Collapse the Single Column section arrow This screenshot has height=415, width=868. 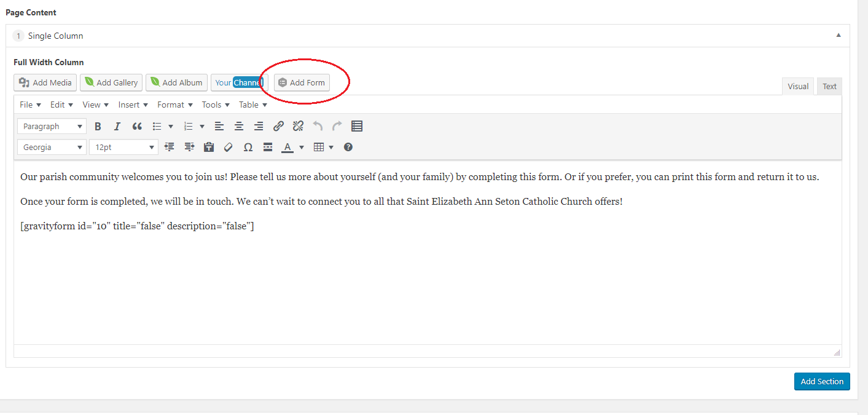[x=839, y=36]
